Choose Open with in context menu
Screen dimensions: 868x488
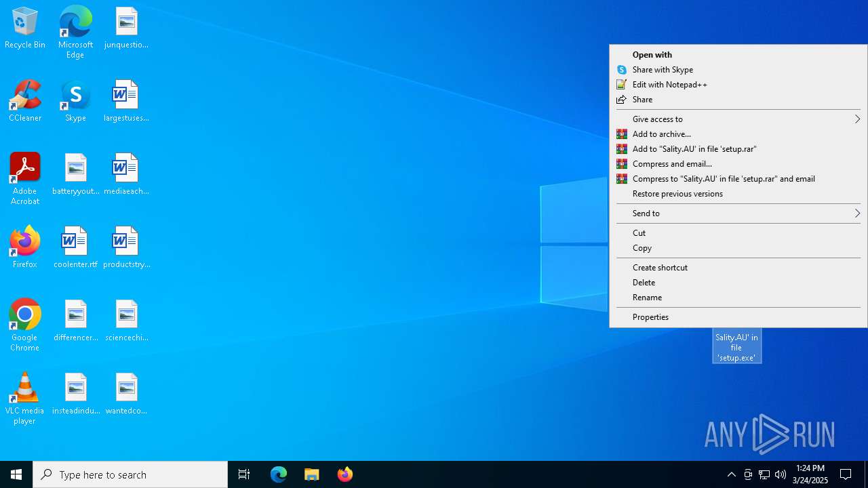pos(738,55)
